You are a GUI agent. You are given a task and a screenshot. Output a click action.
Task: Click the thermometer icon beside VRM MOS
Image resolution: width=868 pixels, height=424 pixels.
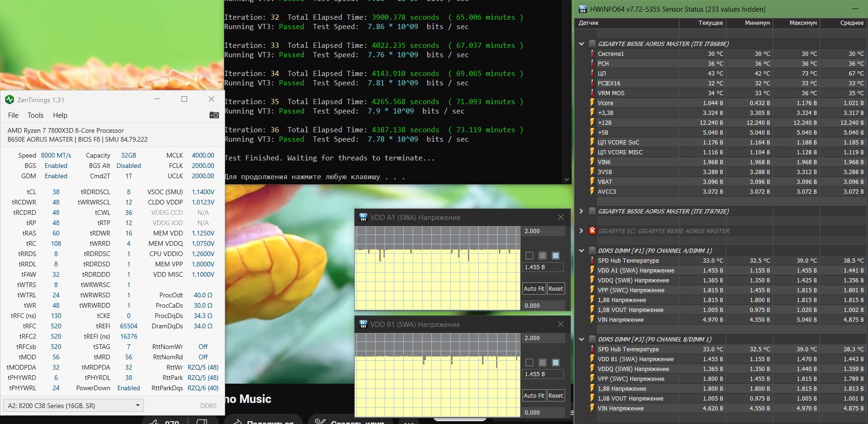[592, 93]
